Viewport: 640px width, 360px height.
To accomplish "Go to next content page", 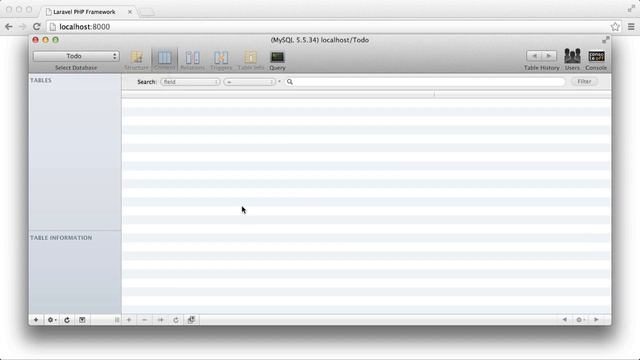I will 596,320.
